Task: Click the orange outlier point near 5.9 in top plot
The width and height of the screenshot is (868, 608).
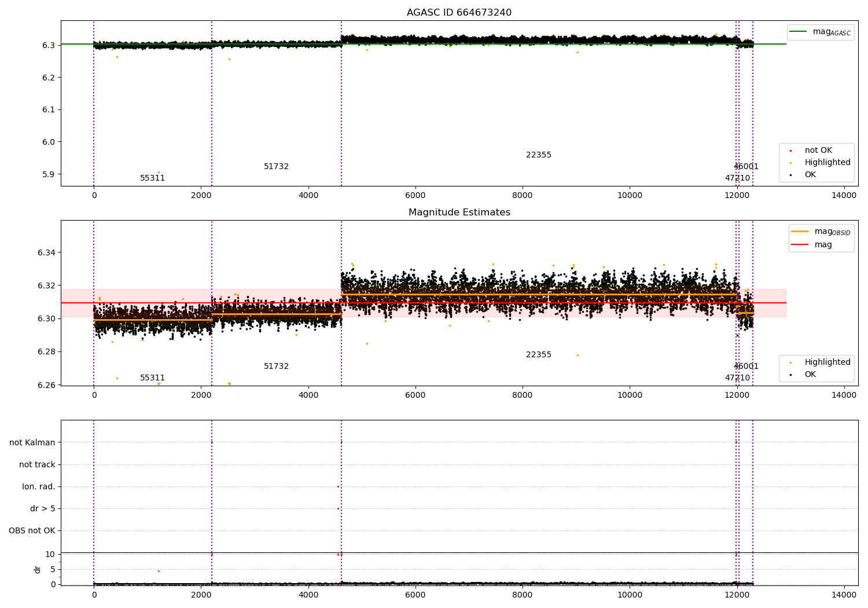Action: coord(159,173)
